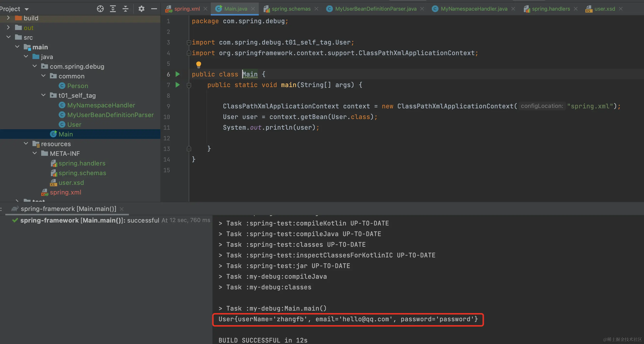Click the run arrow beside class Main
644x344 pixels.
click(x=178, y=74)
